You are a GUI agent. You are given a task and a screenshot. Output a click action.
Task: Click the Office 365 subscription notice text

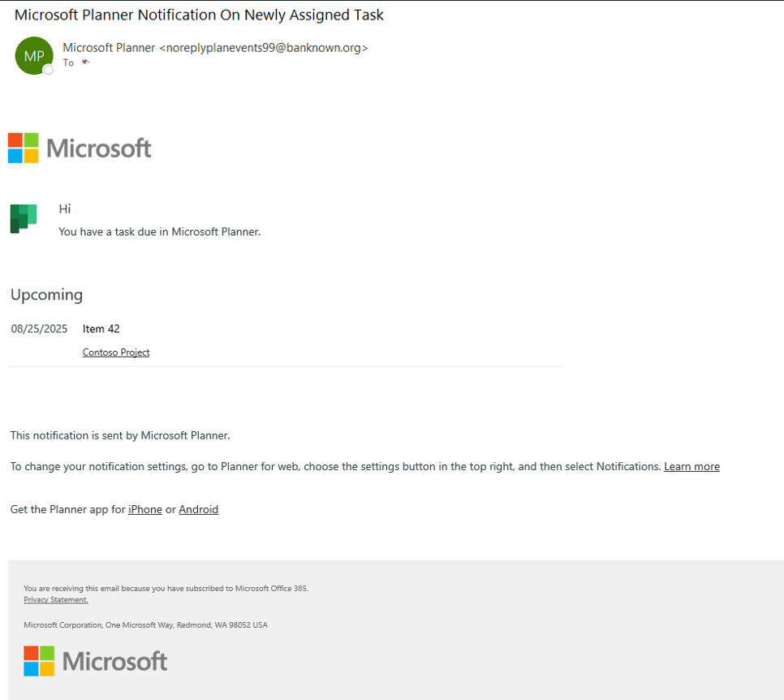166,589
